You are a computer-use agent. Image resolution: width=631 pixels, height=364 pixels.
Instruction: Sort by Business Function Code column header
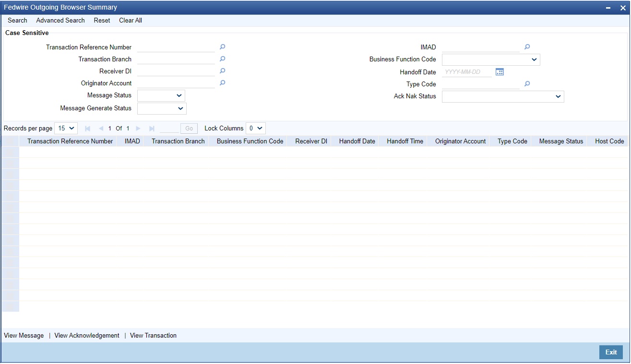tap(250, 141)
